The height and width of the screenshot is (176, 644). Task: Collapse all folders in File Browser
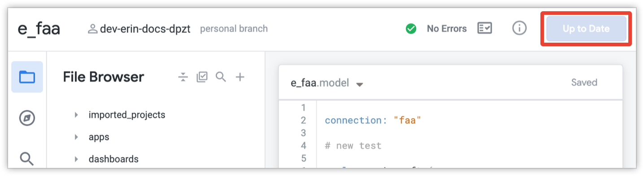coord(183,77)
